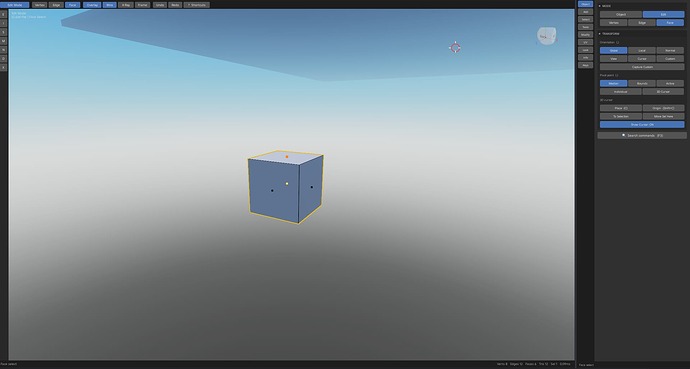Collapse the TRANSFORM section header

642,34
